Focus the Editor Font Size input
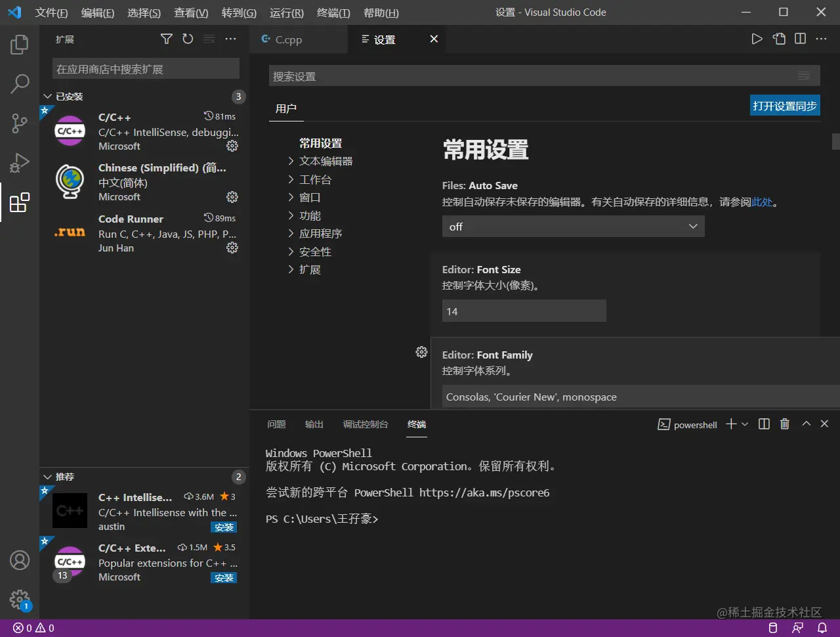 [524, 311]
